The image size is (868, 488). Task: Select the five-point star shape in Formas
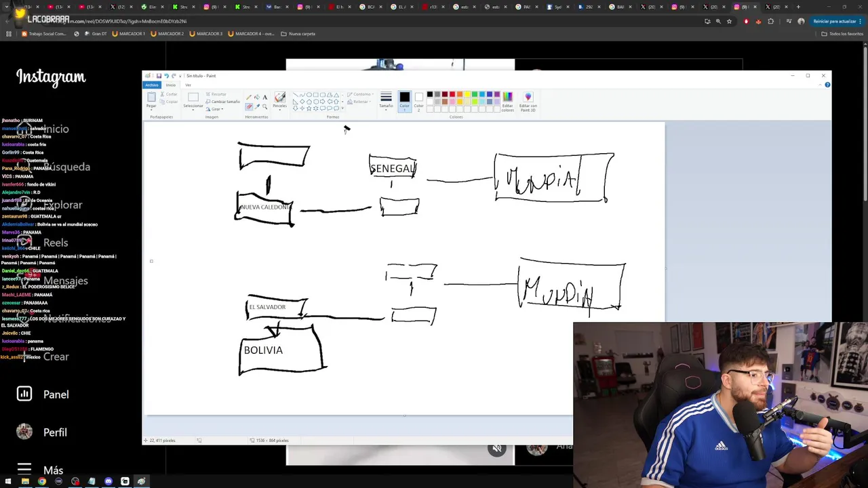coord(309,108)
